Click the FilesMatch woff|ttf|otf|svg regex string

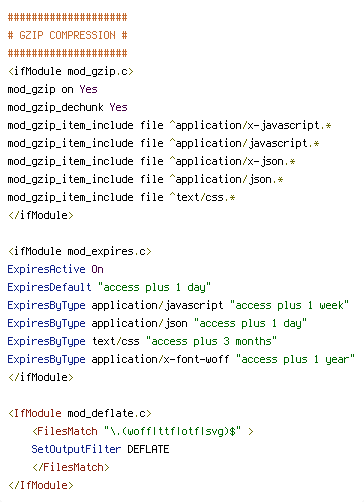click(173, 431)
